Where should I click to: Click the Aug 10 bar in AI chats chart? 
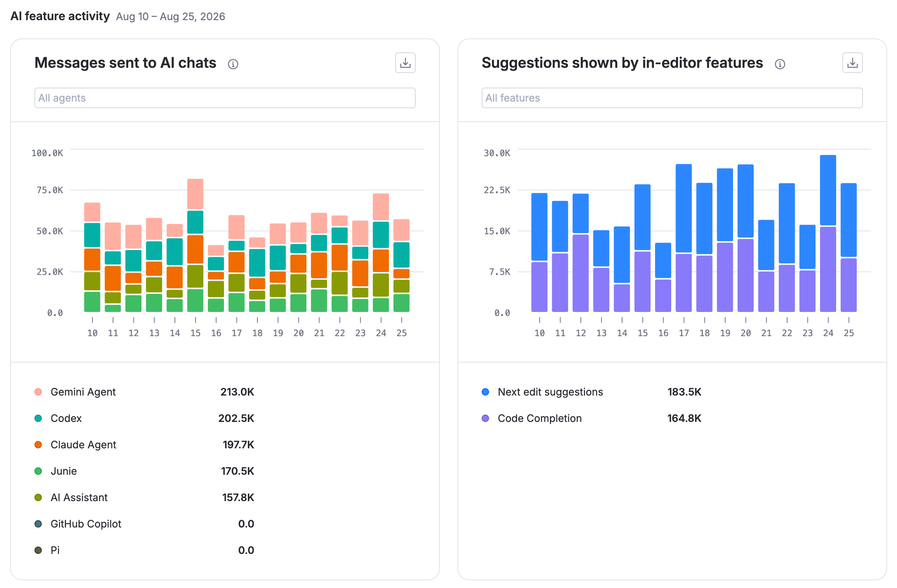pyautogui.click(x=92, y=257)
